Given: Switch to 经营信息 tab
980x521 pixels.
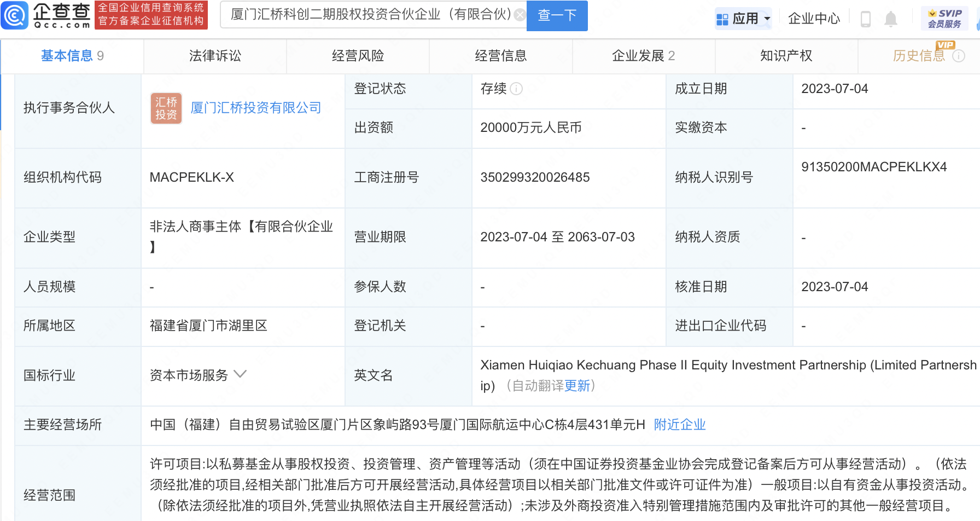Looking at the screenshot, I should click(x=500, y=56).
